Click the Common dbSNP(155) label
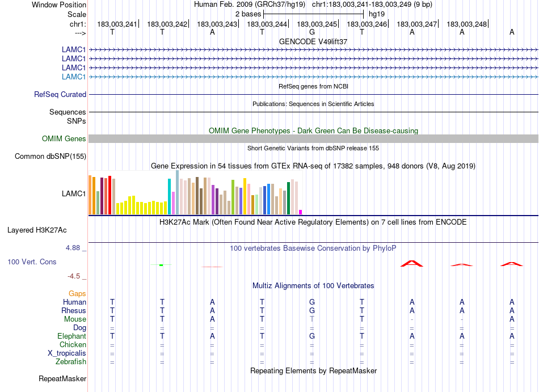The width and height of the screenshot is (539, 392). [x=50, y=157]
